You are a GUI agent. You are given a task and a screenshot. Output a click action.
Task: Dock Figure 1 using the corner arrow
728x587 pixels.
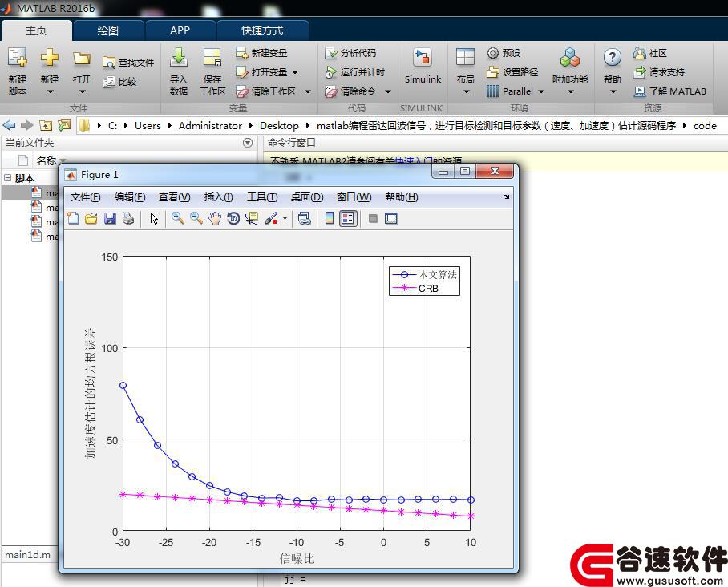pos(506,197)
